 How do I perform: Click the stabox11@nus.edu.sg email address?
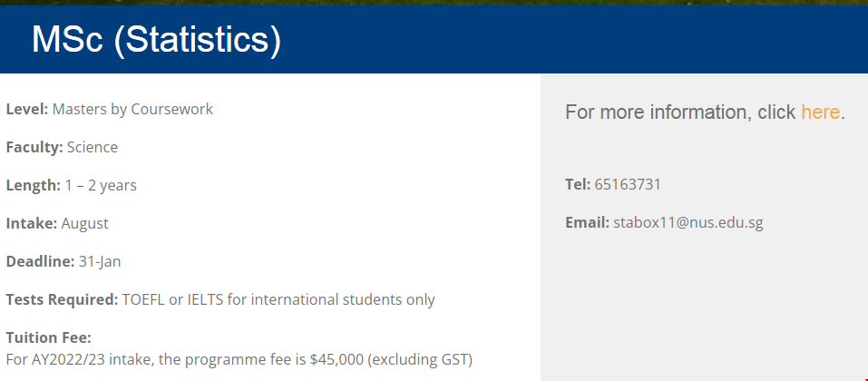(x=688, y=222)
